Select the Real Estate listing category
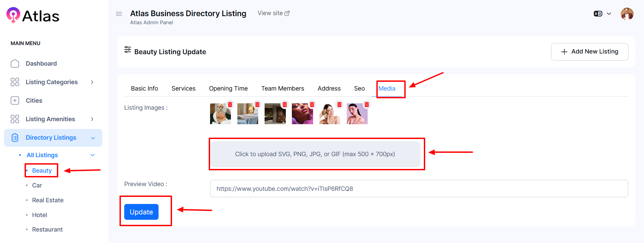Viewport: 644px width, 243px height. click(48, 200)
